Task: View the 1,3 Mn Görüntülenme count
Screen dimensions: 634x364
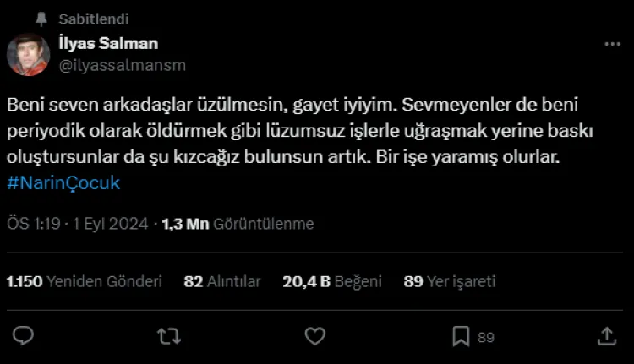Action: click(x=238, y=224)
